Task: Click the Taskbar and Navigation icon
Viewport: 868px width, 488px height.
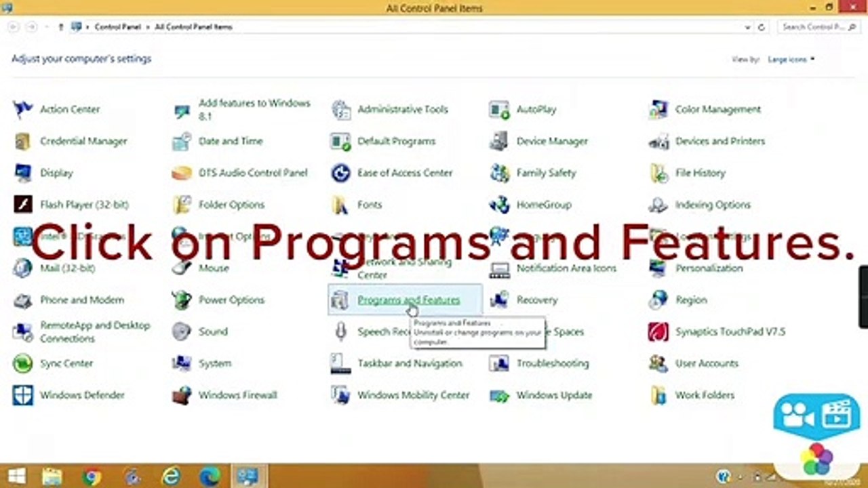Action: (x=340, y=363)
